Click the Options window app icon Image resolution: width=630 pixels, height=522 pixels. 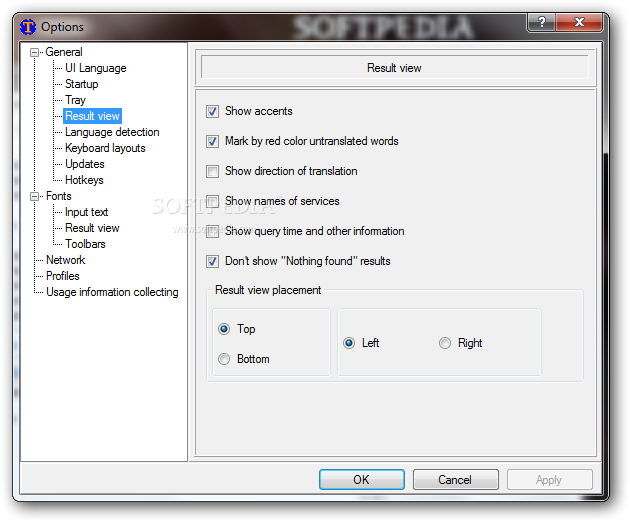28,27
